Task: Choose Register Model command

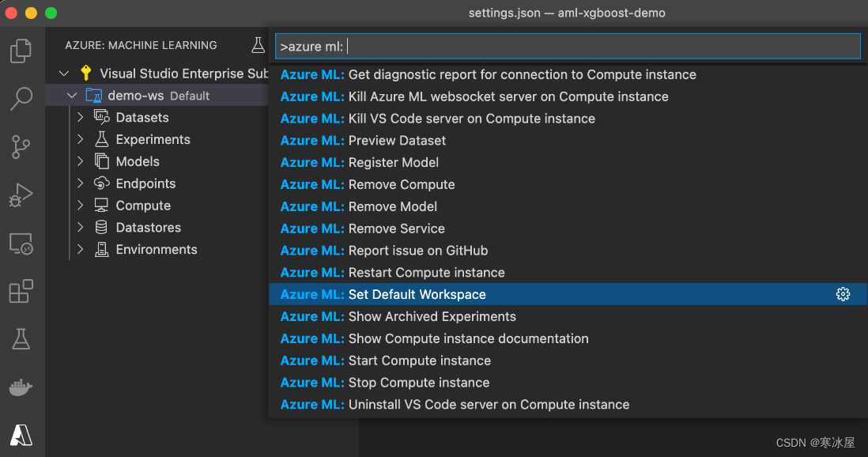Action: click(x=393, y=163)
